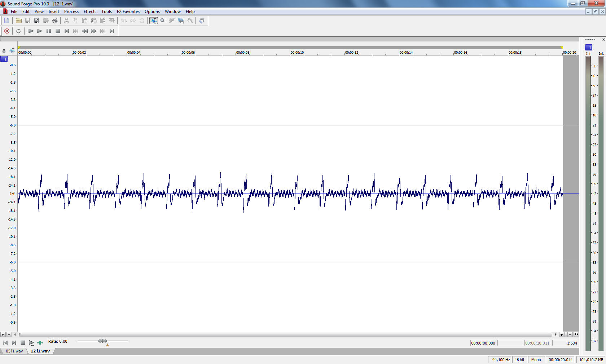Click the Go to End transport button
The width and height of the screenshot is (606, 364).
[x=112, y=31]
